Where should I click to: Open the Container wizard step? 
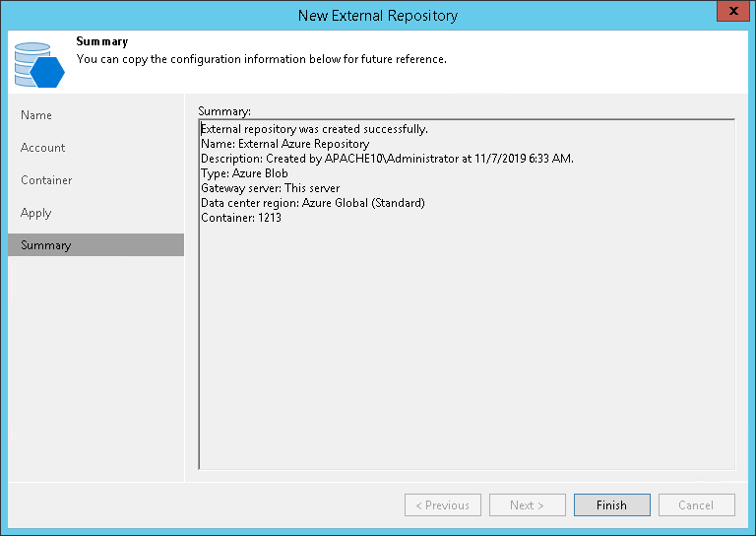[46, 180]
